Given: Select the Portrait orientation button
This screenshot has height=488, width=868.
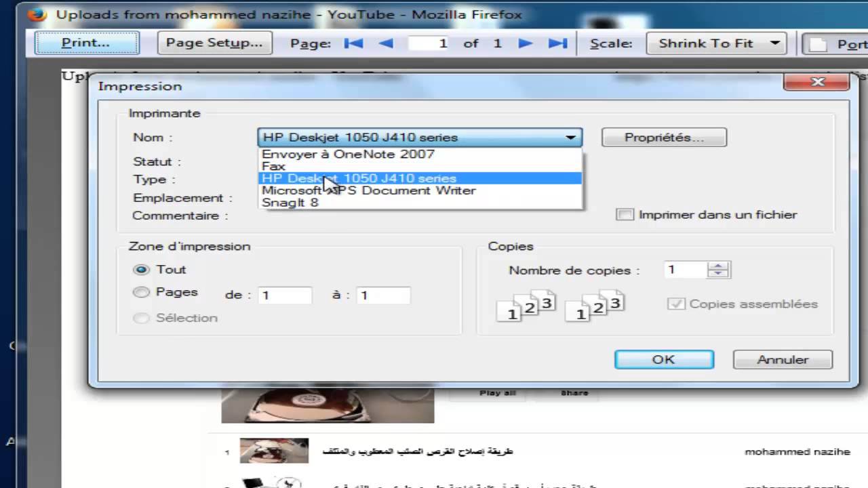Looking at the screenshot, I should (835, 44).
